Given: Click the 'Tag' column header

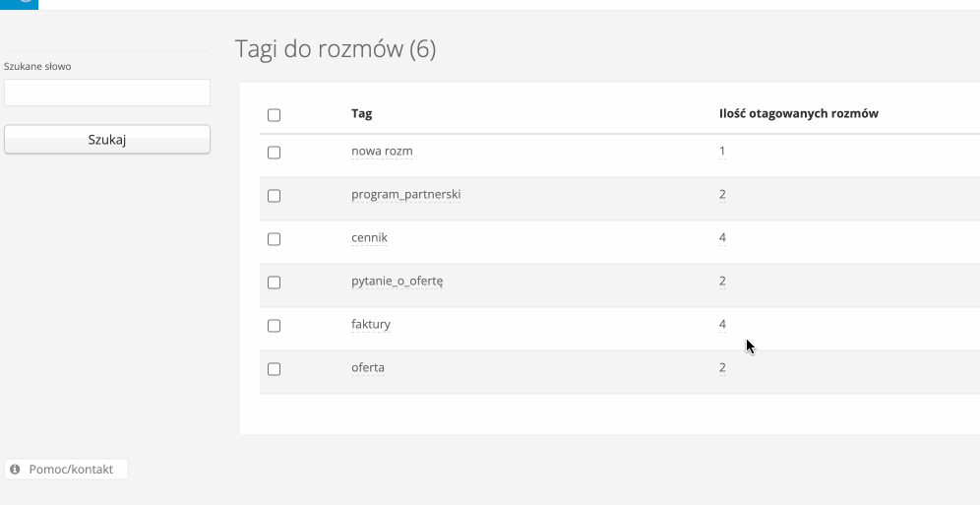Looking at the screenshot, I should [x=361, y=113].
